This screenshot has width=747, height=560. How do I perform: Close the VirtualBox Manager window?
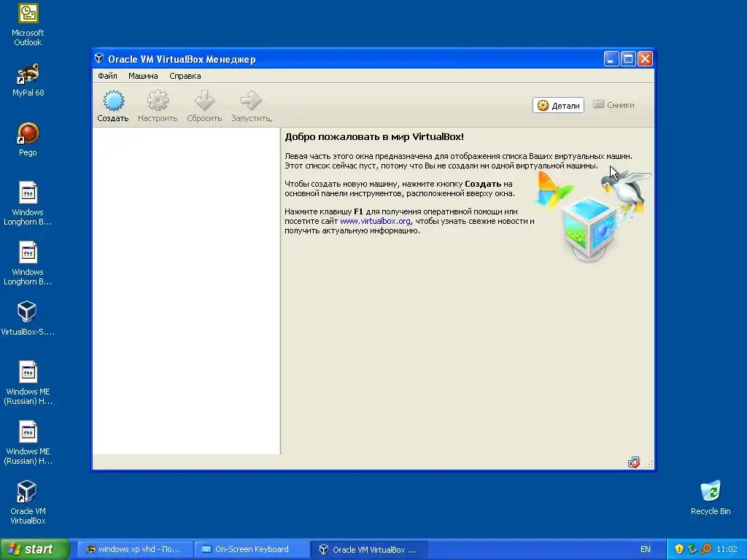645,58
